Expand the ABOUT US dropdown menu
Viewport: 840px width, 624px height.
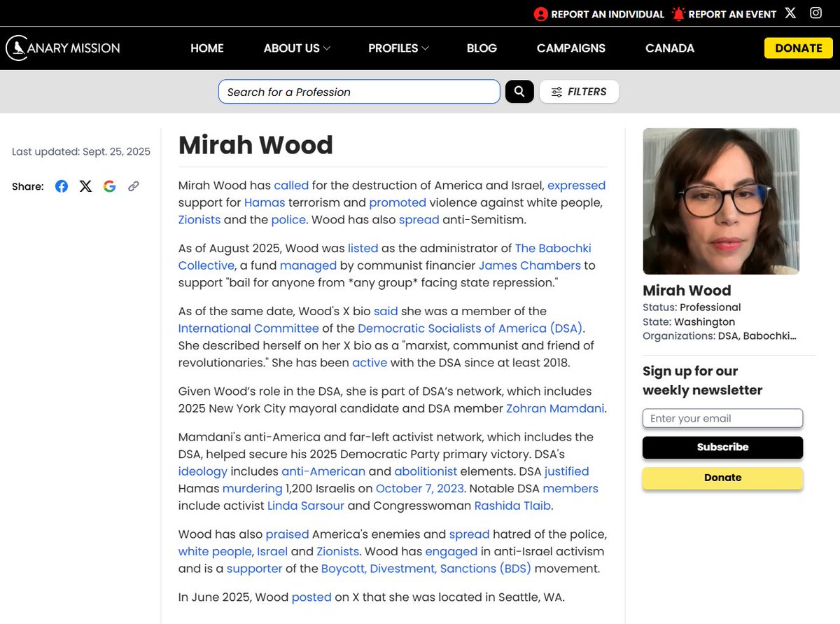pyautogui.click(x=297, y=48)
